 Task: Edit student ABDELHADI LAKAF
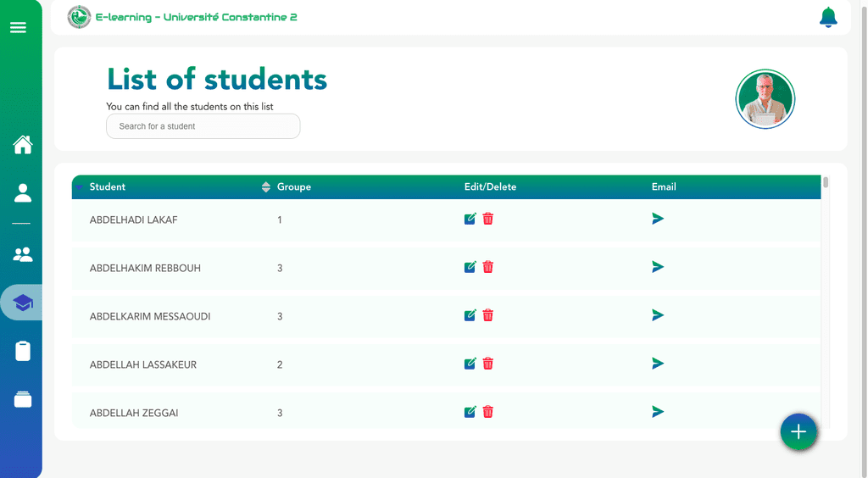pos(470,219)
